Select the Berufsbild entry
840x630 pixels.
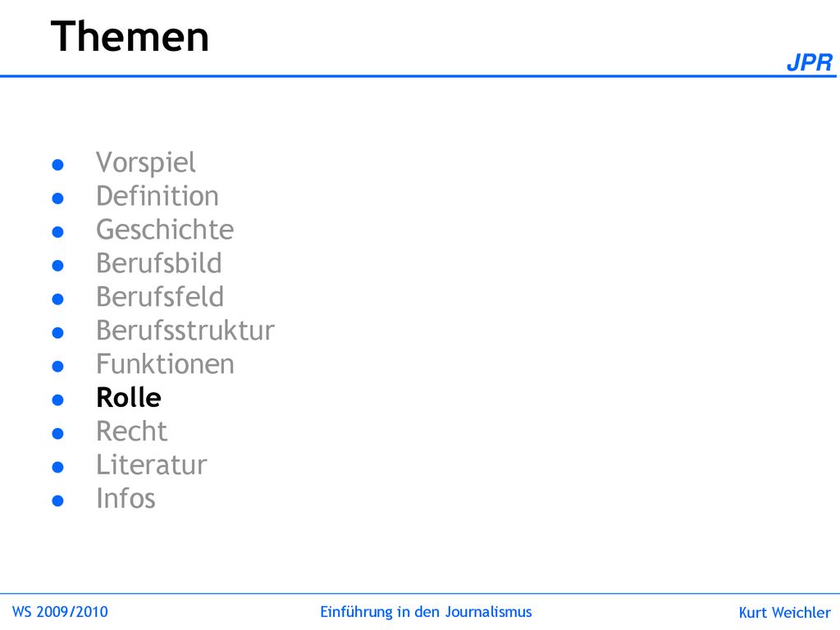point(159,263)
